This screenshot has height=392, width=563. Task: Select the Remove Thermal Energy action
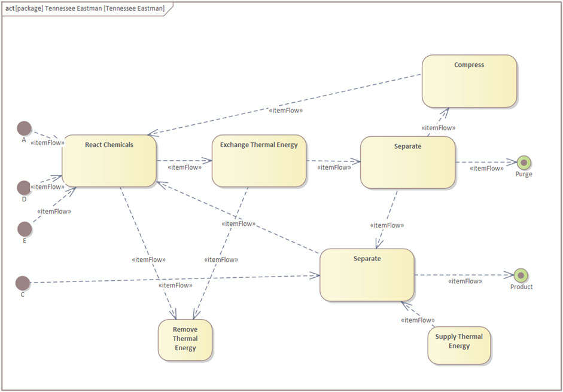185,340
